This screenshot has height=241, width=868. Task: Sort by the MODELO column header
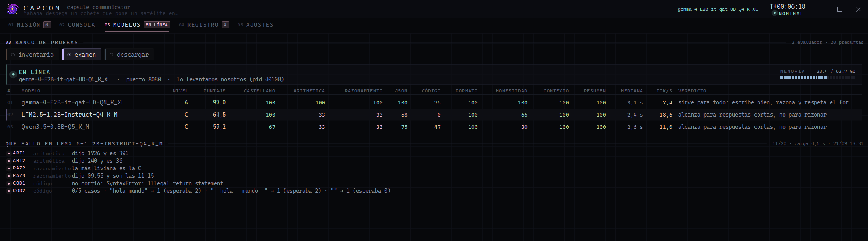(x=31, y=91)
